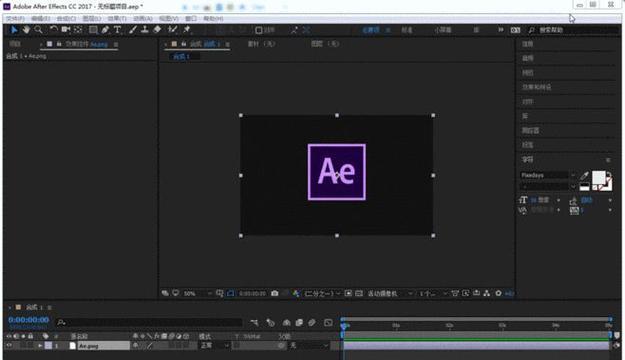Expand the Ae.jpeg layer properties triangle
The height and width of the screenshot is (360, 625).
40,346
